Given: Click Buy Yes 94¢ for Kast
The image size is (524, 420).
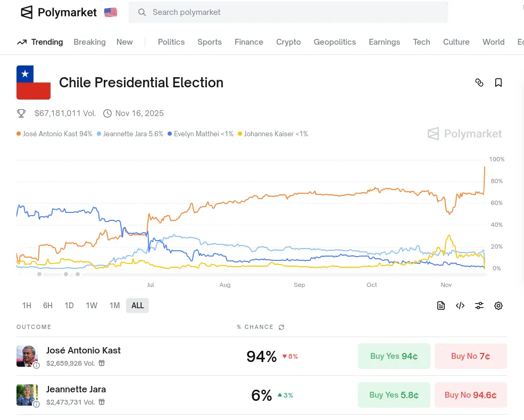Looking at the screenshot, I should pos(394,356).
